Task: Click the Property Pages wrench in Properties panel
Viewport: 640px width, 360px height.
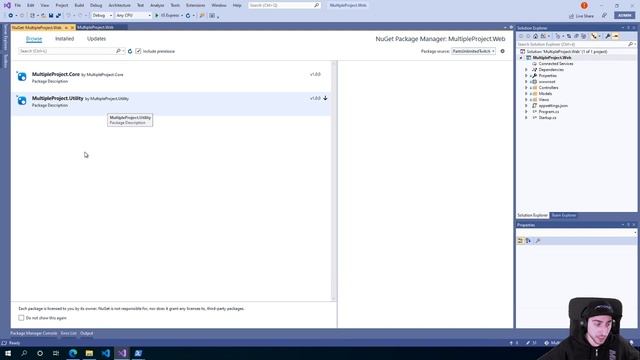Action: click(538, 241)
